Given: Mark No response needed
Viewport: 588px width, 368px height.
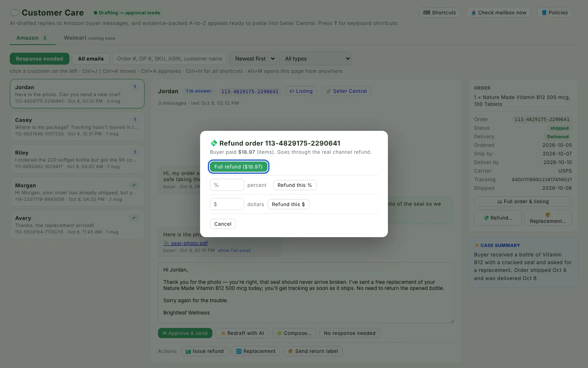Looking at the screenshot, I should (350, 333).
